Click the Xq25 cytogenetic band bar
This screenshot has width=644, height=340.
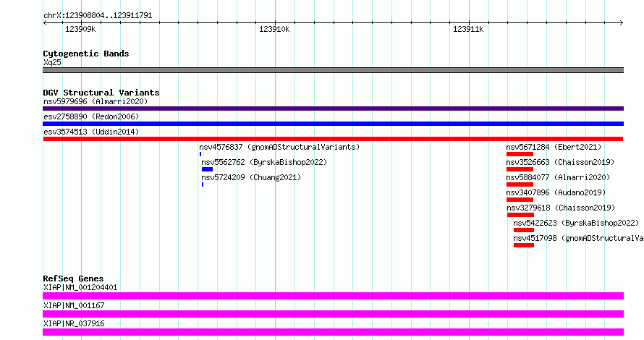[x=333, y=70]
